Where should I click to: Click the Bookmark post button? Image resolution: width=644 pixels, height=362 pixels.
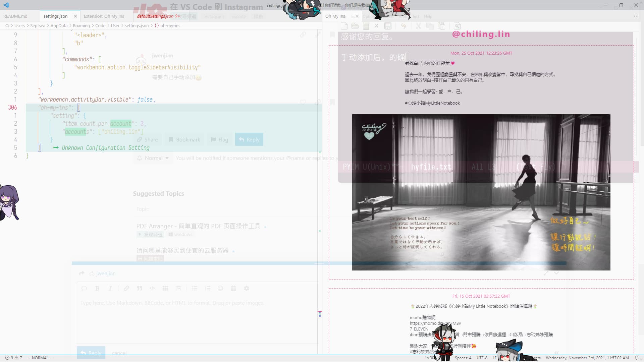(184, 139)
